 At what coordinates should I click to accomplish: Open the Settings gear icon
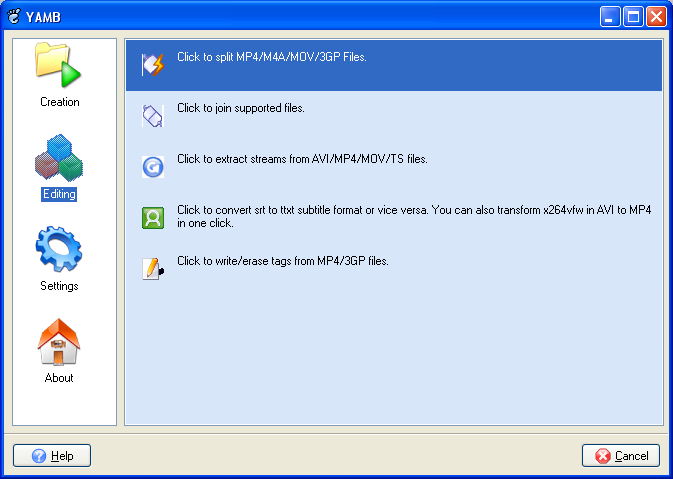(58, 250)
